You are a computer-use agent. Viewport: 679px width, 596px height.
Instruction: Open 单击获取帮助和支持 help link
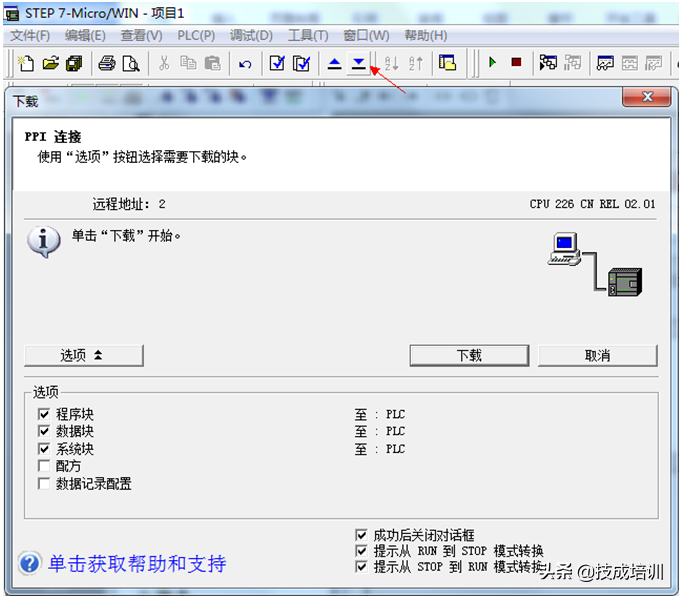tap(137, 564)
